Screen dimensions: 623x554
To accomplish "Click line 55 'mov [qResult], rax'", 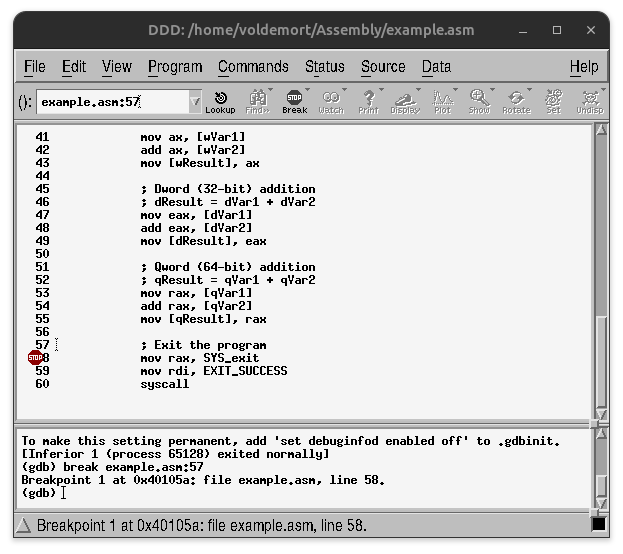I will pos(203,319).
